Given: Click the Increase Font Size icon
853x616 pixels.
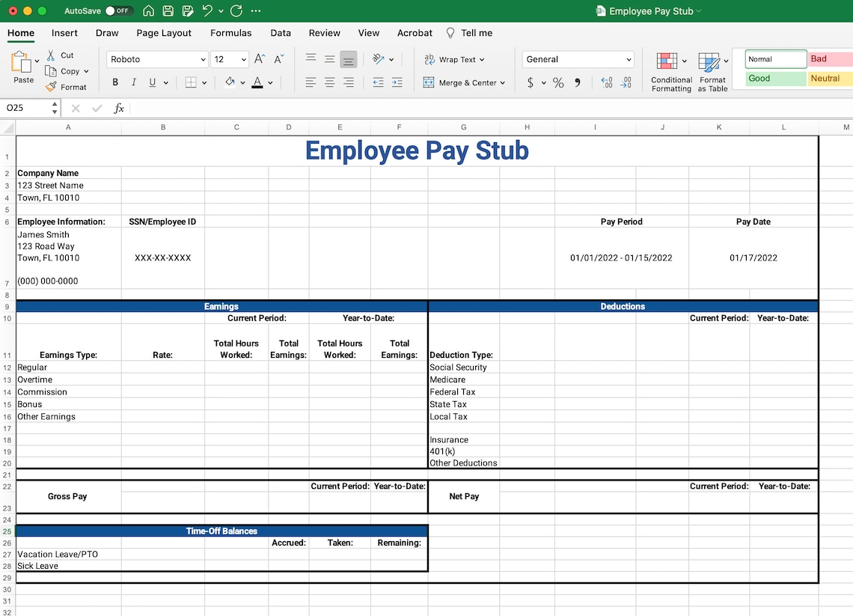Looking at the screenshot, I should point(260,59).
